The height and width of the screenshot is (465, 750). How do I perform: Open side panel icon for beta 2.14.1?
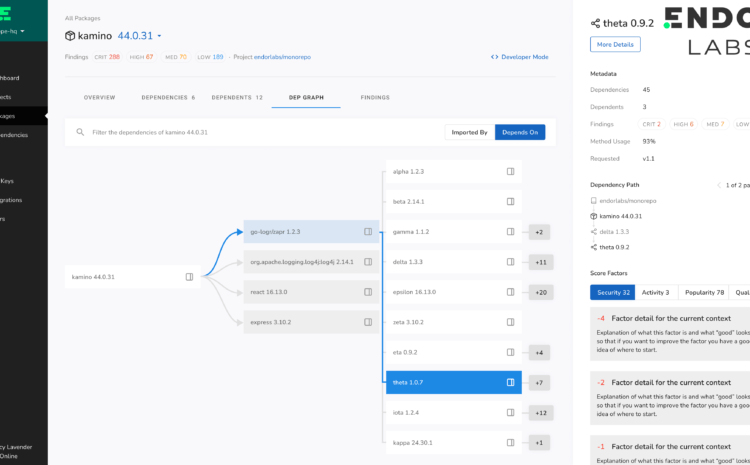(510, 201)
